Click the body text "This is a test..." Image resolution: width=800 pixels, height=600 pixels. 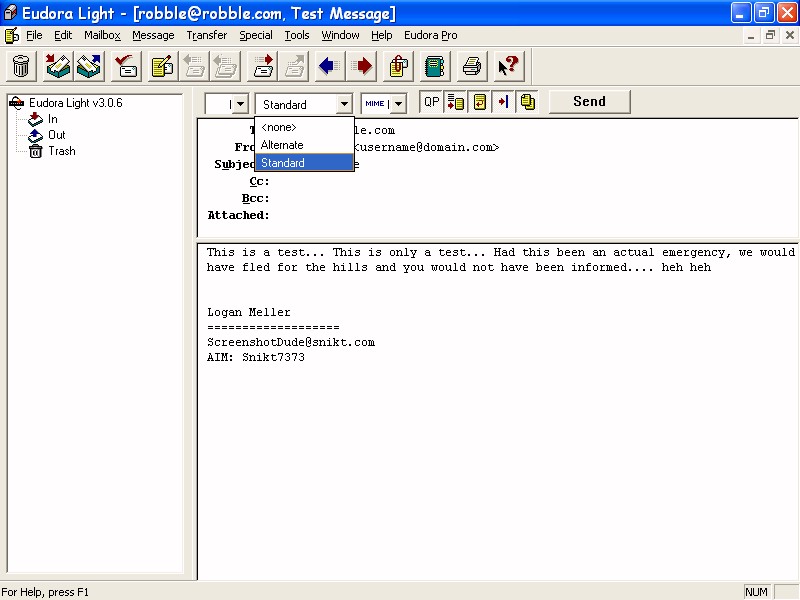click(265, 252)
